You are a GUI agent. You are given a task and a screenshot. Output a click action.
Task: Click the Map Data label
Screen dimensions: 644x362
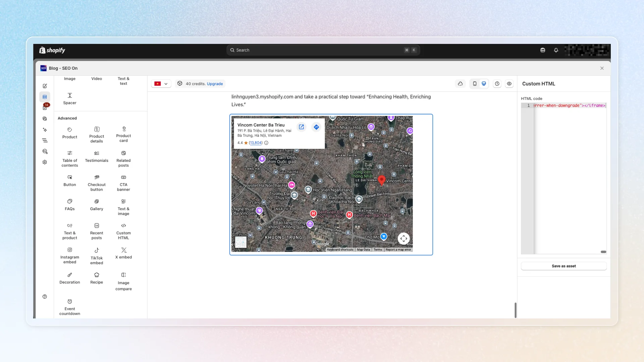(363, 250)
